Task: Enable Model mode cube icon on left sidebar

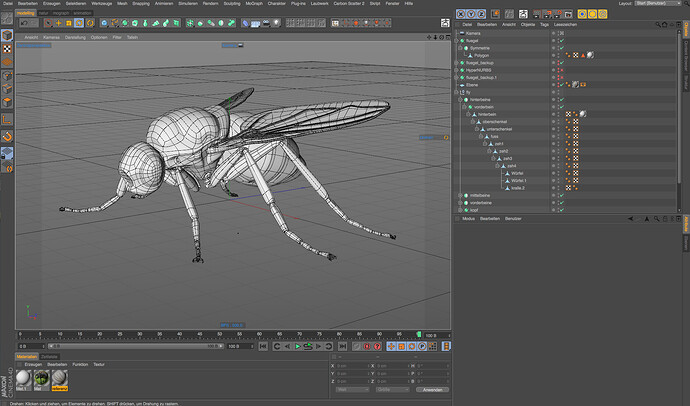Action: click(7, 35)
